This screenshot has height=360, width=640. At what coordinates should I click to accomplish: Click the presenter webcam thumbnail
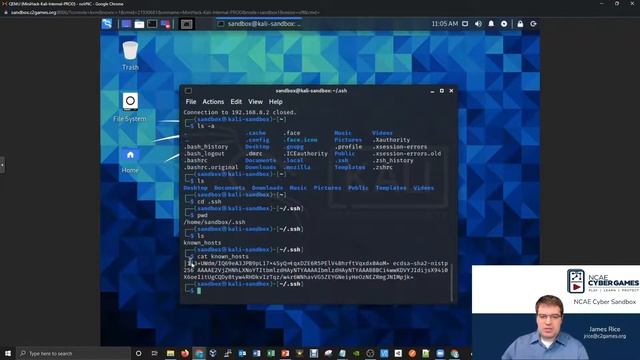tap(556, 312)
